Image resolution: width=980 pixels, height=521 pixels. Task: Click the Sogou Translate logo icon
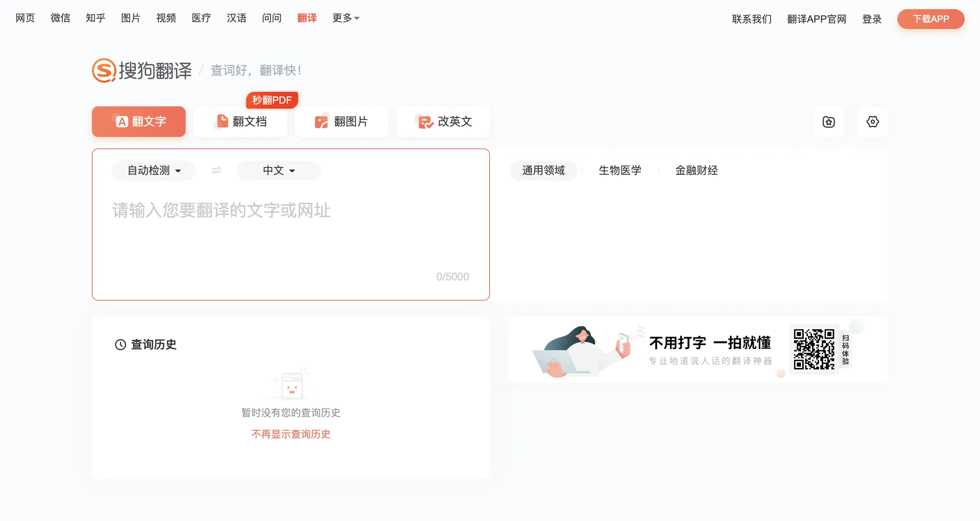pos(104,70)
